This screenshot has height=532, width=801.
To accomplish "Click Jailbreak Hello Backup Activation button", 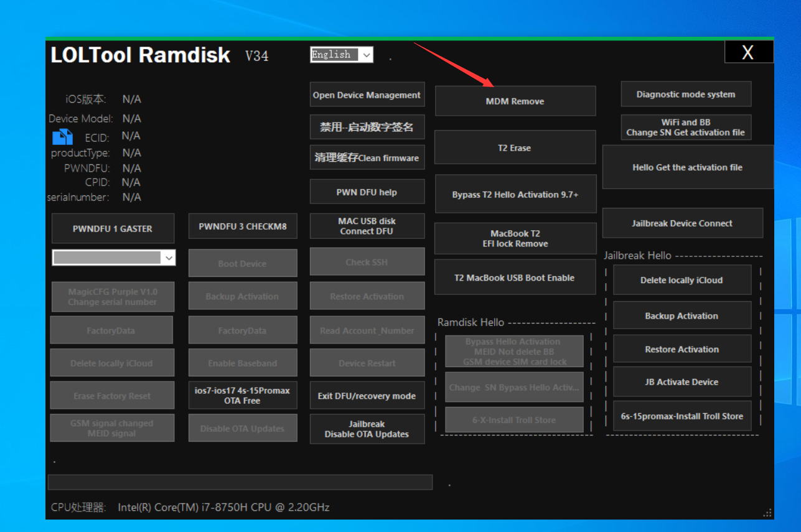I will click(x=682, y=315).
